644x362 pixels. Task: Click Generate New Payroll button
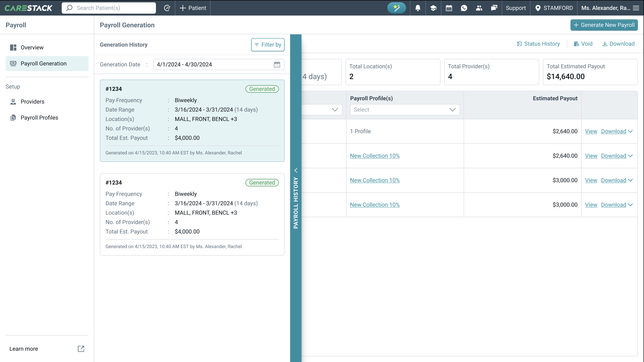point(604,25)
